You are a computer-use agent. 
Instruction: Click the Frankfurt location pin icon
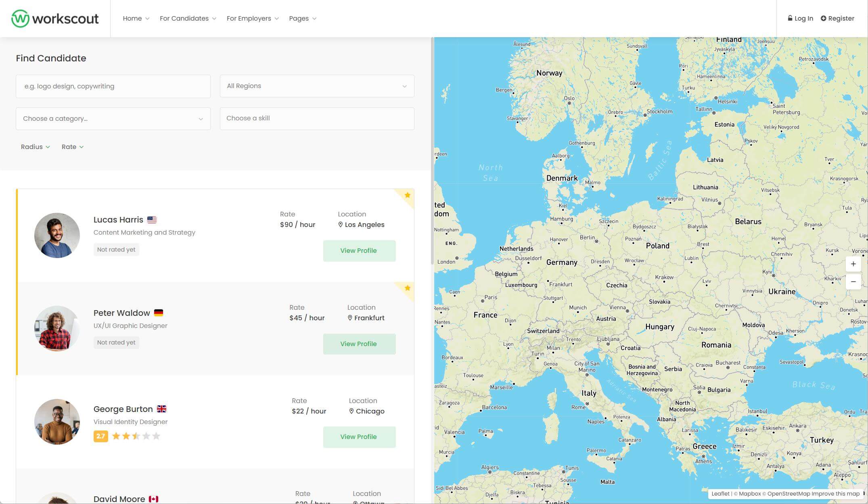coord(350,318)
